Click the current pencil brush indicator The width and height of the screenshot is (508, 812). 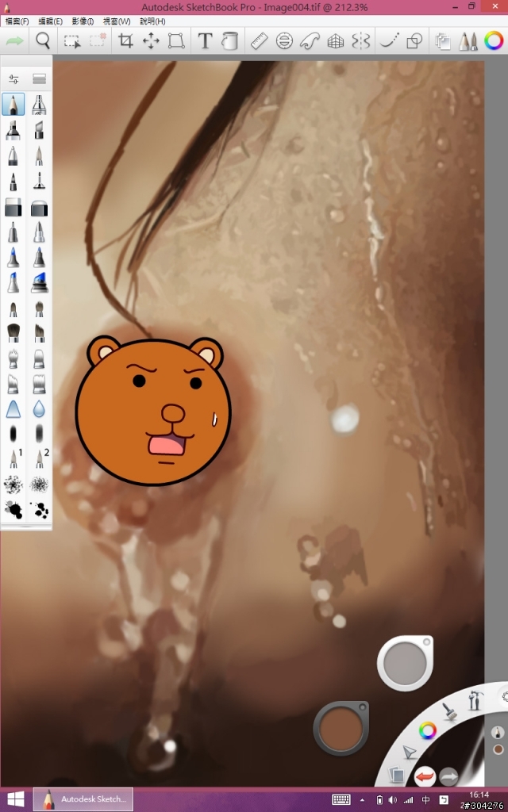click(x=498, y=732)
